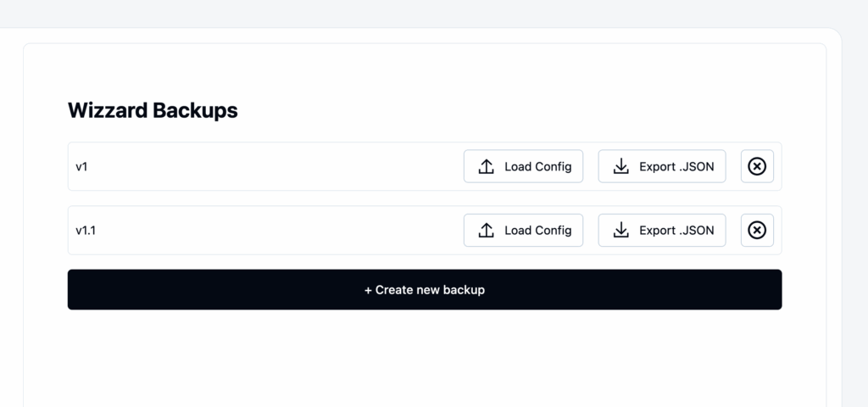Click the empty middle area of the v1 row
Viewport: 868px width, 407px height.
coord(271,167)
